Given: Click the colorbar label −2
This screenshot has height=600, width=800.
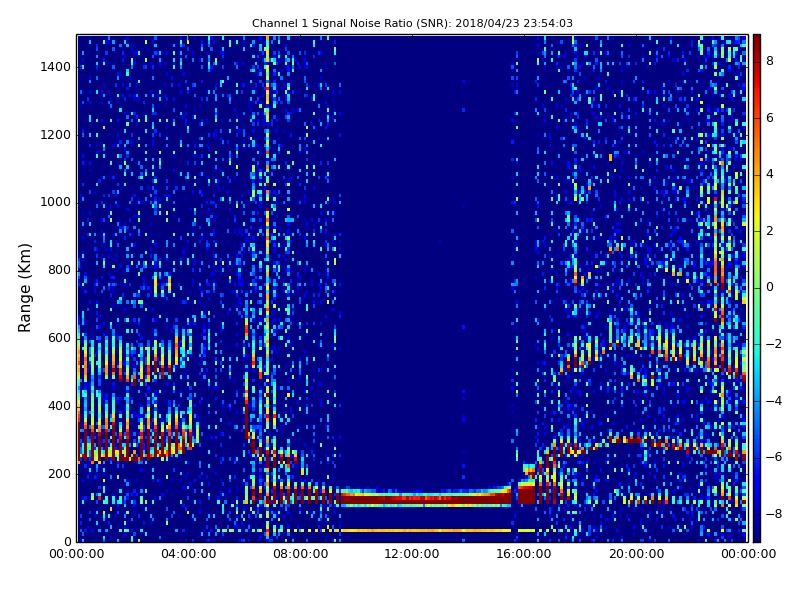Looking at the screenshot, I should 774,344.
